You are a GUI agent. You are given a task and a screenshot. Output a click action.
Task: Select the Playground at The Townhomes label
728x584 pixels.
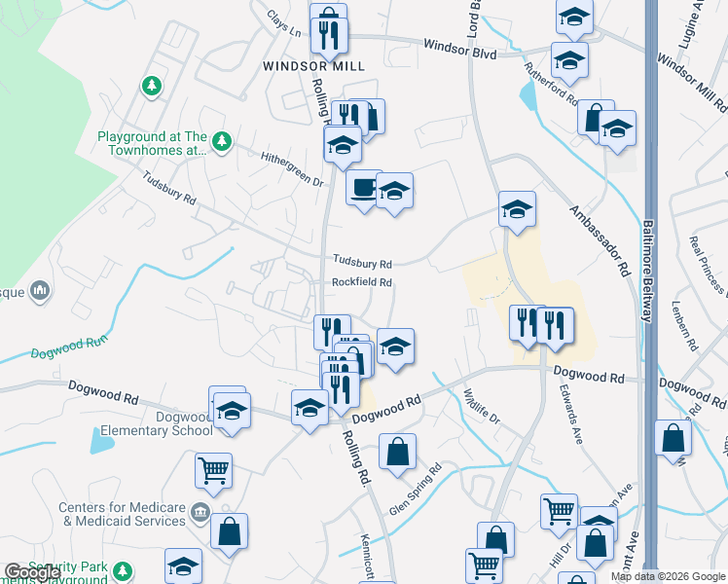pyautogui.click(x=152, y=143)
